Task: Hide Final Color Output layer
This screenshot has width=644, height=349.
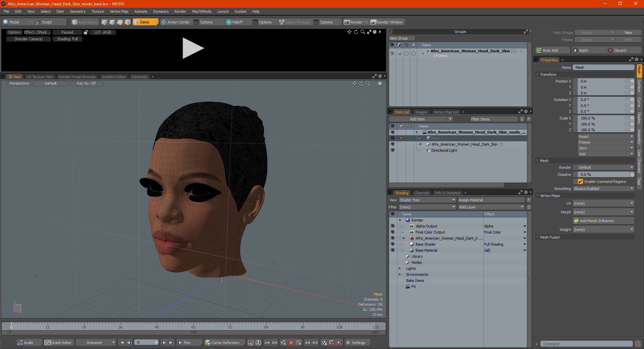Action: click(392, 232)
